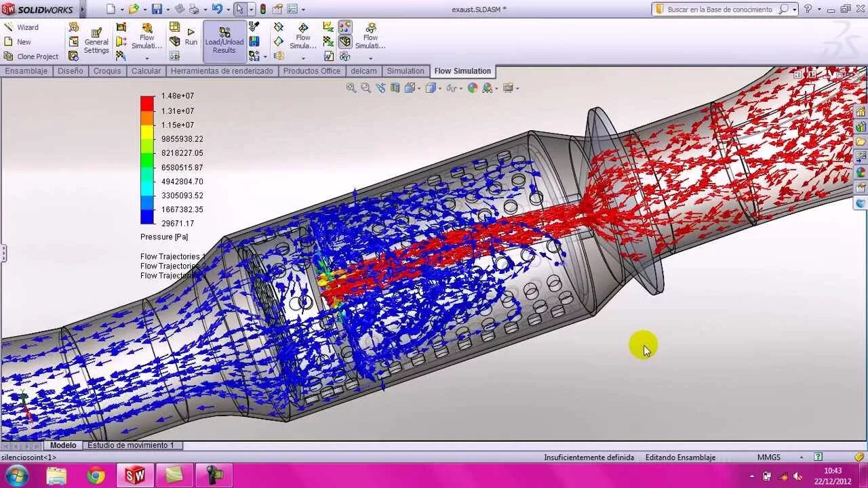Click the SolidWorks taskbar icon
The width and height of the screenshot is (868, 488).
pyautogui.click(x=135, y=476)
